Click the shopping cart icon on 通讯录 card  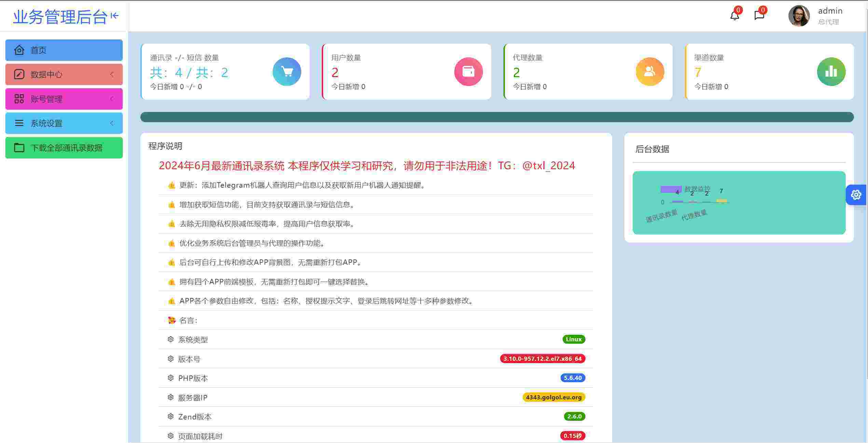287,72
